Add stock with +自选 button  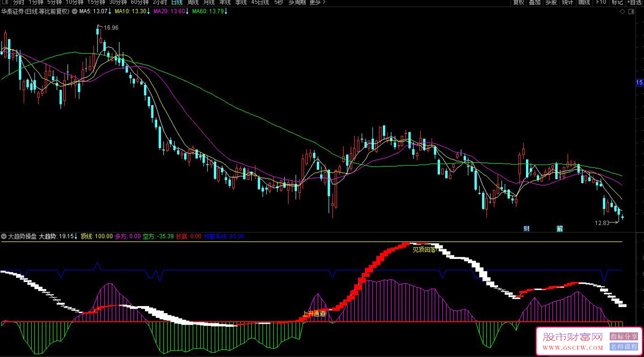634,2
